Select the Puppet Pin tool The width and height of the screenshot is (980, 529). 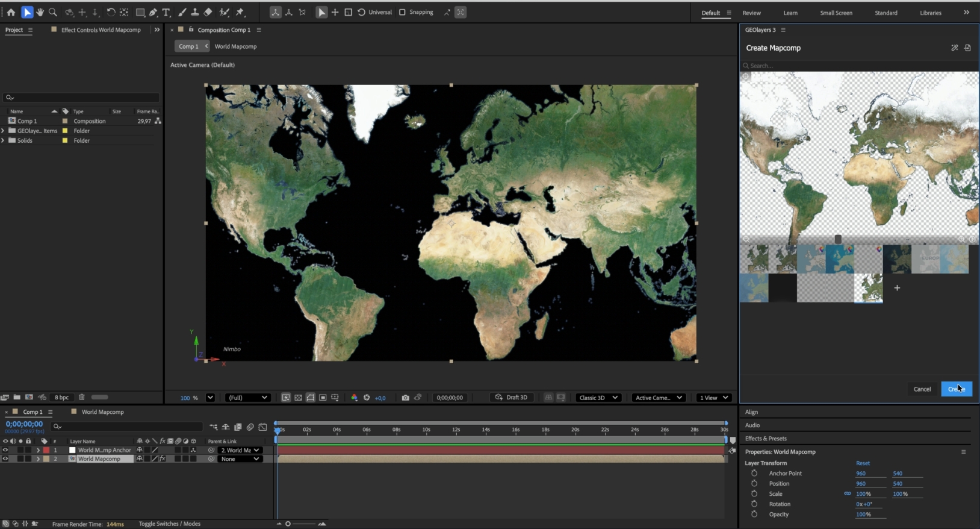coord(240,12)
